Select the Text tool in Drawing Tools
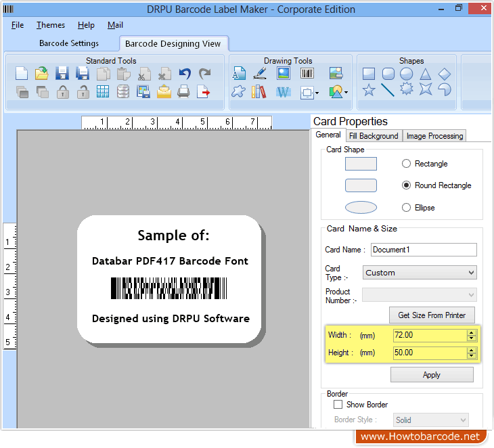 click(239, 73)
